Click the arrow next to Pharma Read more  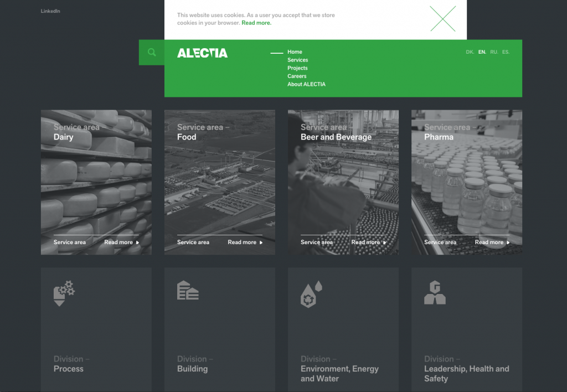(x=508, y=243)
